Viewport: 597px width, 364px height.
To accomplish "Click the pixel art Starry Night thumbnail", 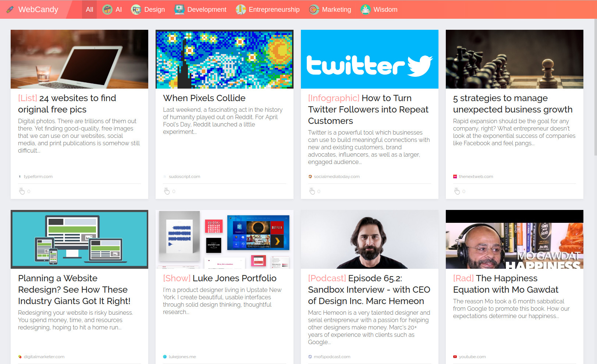I will point(224,59).
